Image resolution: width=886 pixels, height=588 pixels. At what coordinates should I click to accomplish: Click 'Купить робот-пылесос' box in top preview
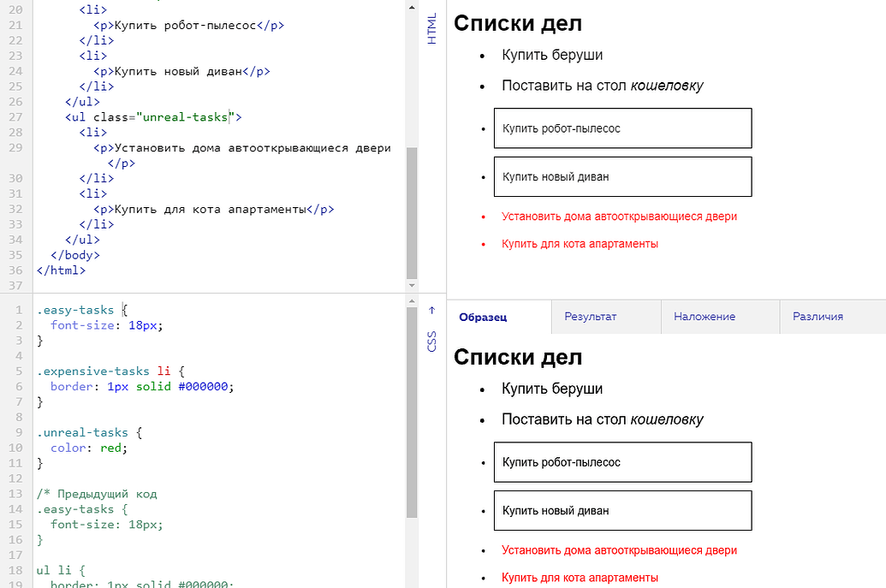(622, 128)
